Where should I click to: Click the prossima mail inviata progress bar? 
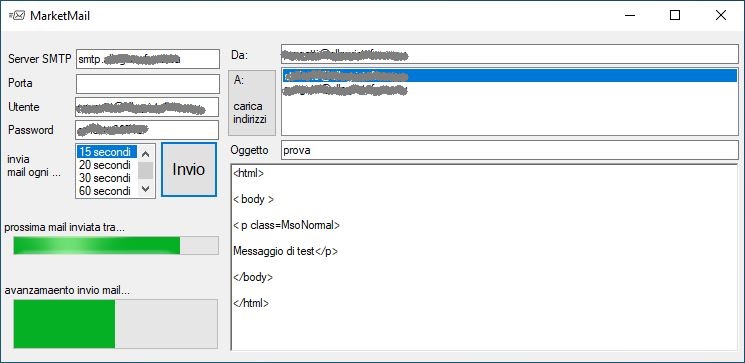pos(116,245)
